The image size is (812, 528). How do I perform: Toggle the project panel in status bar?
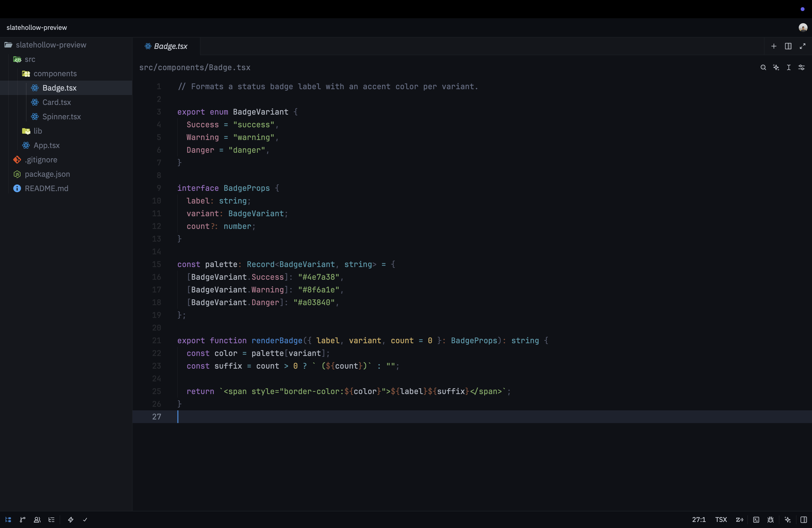point(9,519)
